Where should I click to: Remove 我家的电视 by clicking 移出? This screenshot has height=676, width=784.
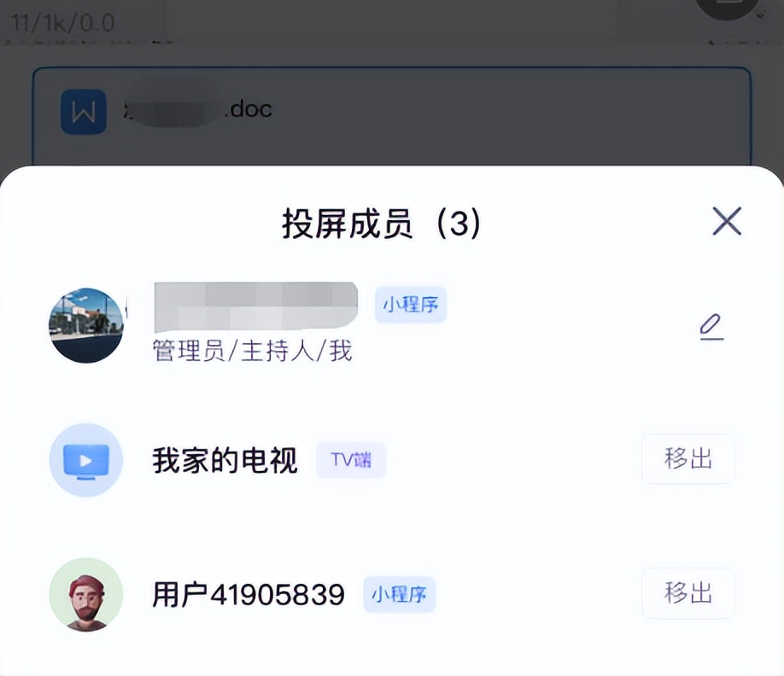pyautogui.click(x=688, y=458)
